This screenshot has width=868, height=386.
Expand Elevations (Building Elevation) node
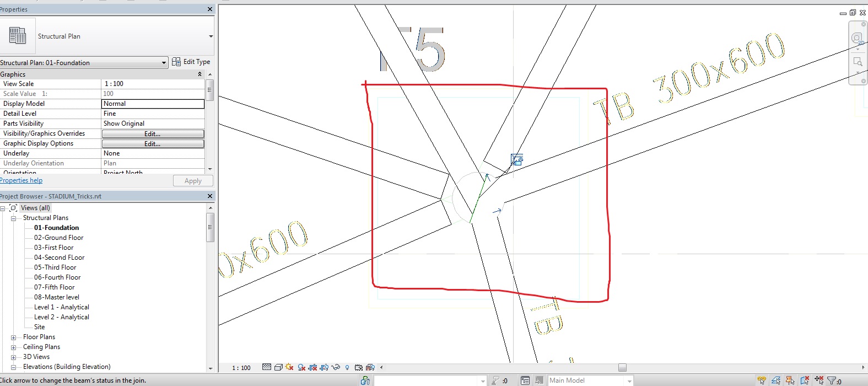pos(13,367)
